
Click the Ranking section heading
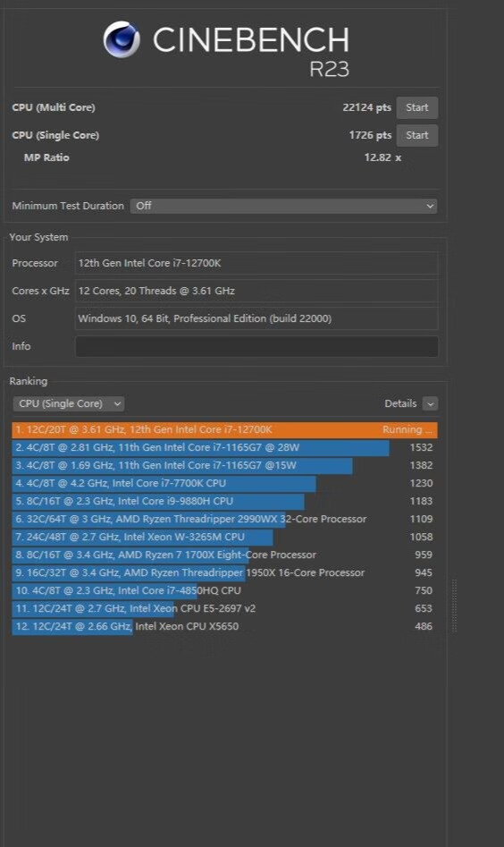click(x=28, y=381)
